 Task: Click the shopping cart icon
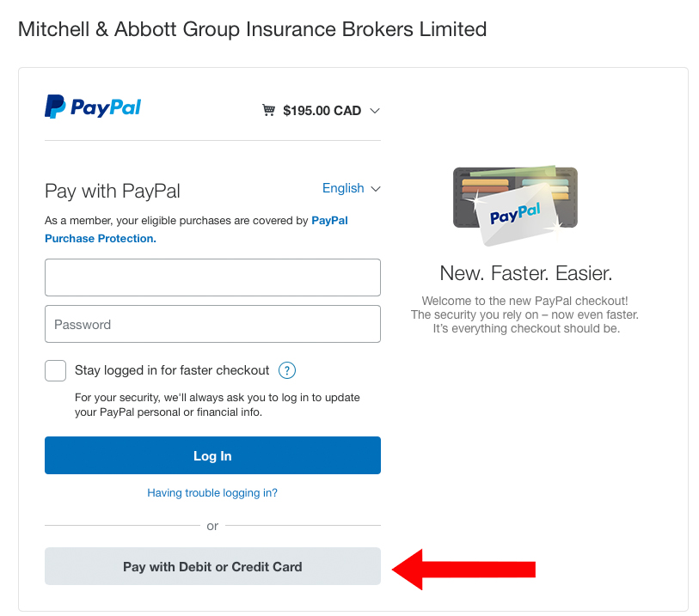[268, 110]
